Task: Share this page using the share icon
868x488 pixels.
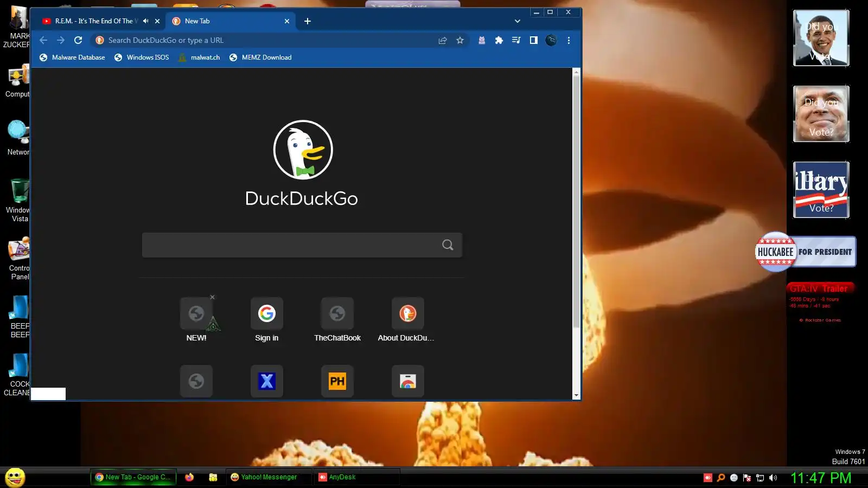Action: pyautogui.click(x=443, y=40)
